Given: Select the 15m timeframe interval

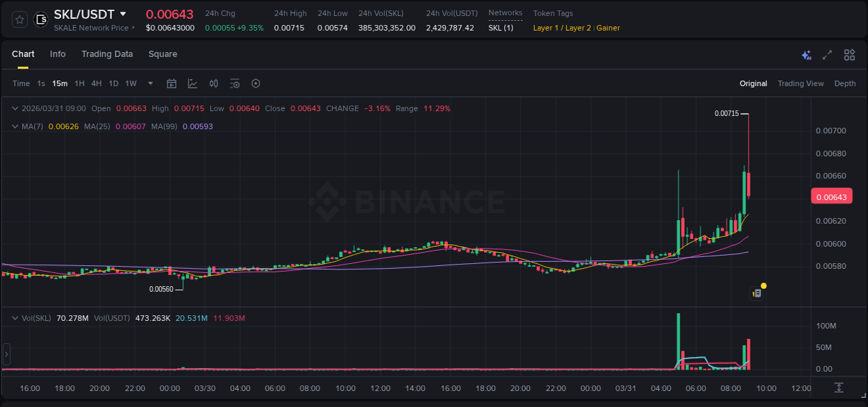Looking at the screenshot, I should [x=60, y=83].
